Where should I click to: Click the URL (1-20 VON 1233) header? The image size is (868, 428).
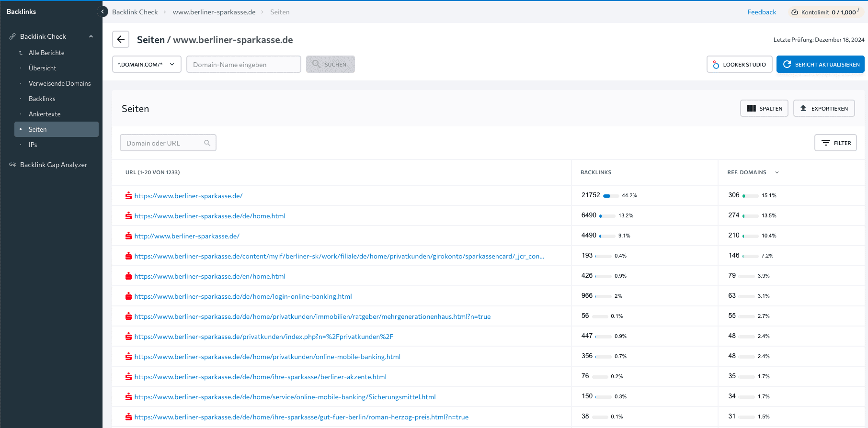coord(152,172)
